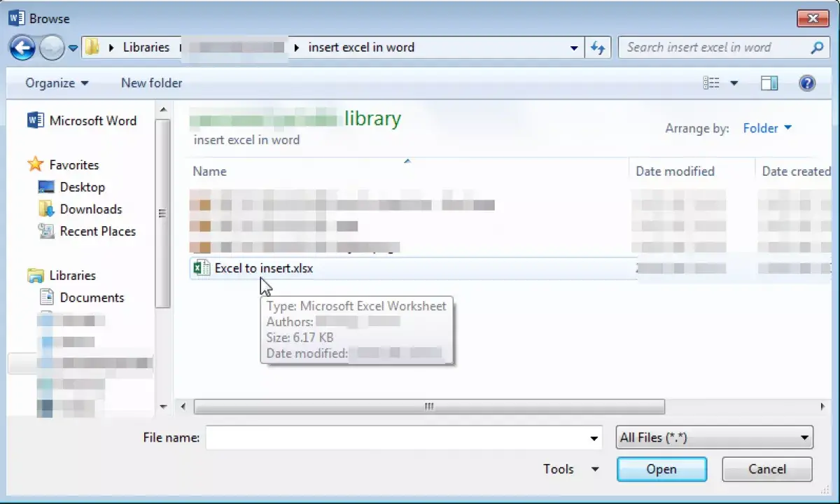Click the navigation pane scroll-down arrow
Viewport: 840px width, 504px height.
[163, 407]
